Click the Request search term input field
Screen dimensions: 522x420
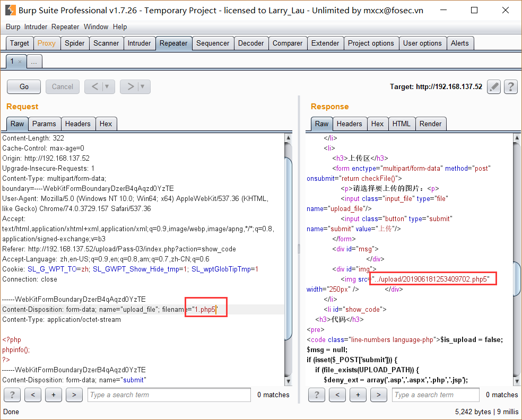[x=169, y=395]
